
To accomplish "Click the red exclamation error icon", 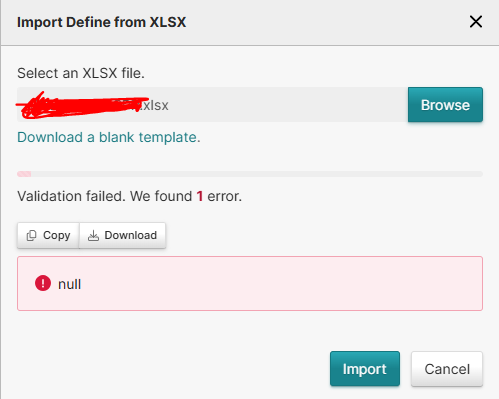I will pyautogui.click(x=43, y=283).
